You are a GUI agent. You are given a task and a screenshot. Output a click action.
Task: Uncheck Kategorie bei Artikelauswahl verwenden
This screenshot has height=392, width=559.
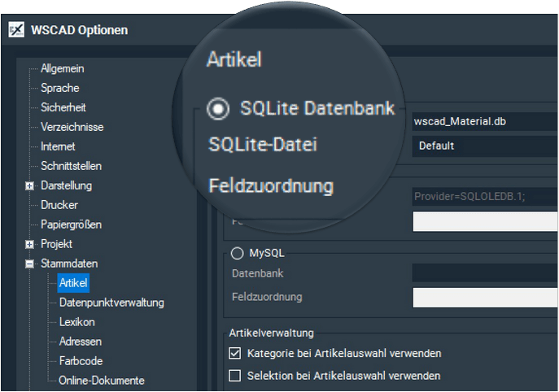point(235,354)
